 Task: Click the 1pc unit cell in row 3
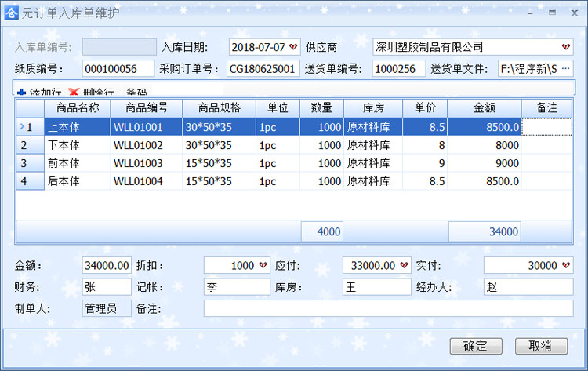(278, 163)
